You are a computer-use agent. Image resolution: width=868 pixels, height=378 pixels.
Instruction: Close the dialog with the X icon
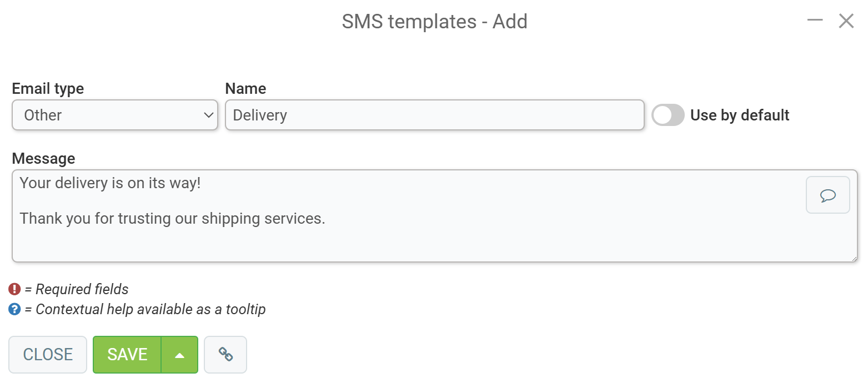click(x=846, y=21)
